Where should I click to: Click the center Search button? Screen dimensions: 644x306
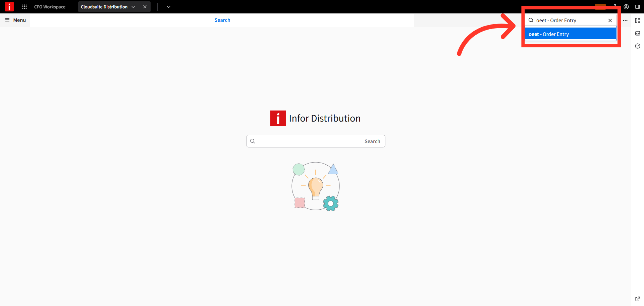[372, 141]
